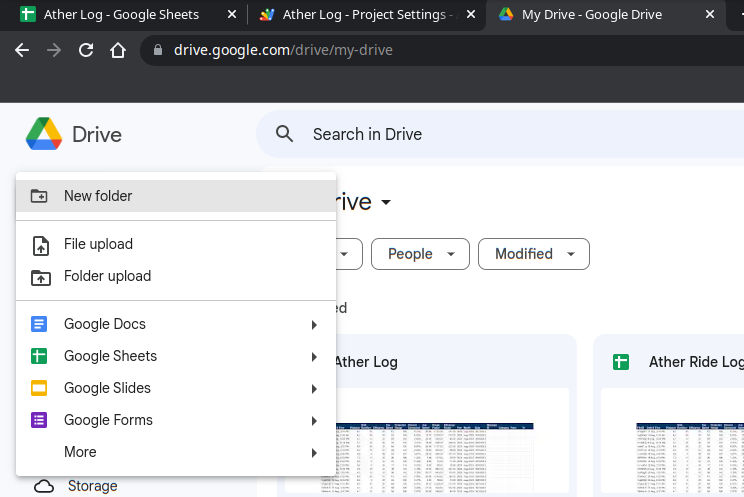
Task: Click the search magnifier icon in Drive
Action: [x=284, y=134]
